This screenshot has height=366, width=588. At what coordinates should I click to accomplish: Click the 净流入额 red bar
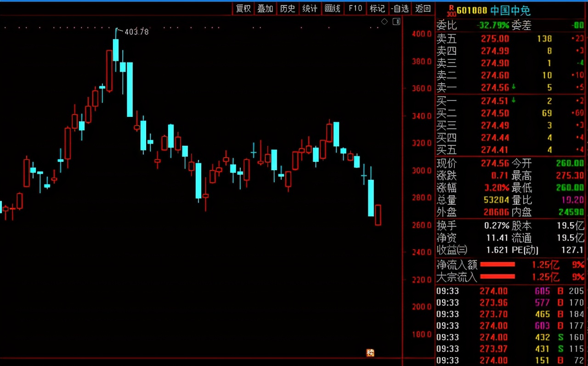click(498, 264)
